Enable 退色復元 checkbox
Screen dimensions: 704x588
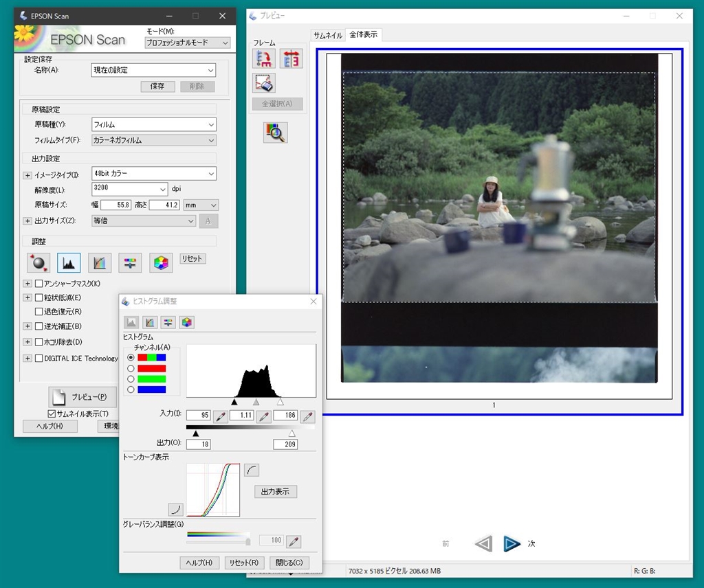pyautogui.click(x=39, y=311)
